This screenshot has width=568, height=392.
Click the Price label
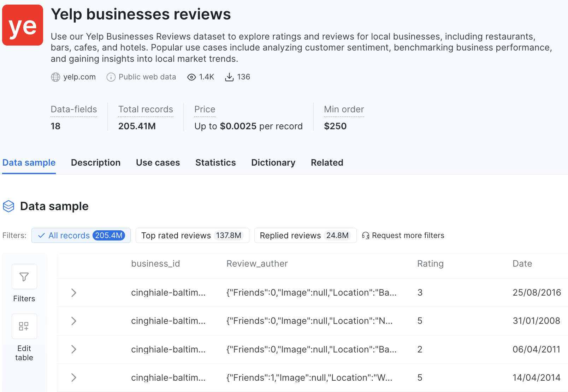click(205, 109)
